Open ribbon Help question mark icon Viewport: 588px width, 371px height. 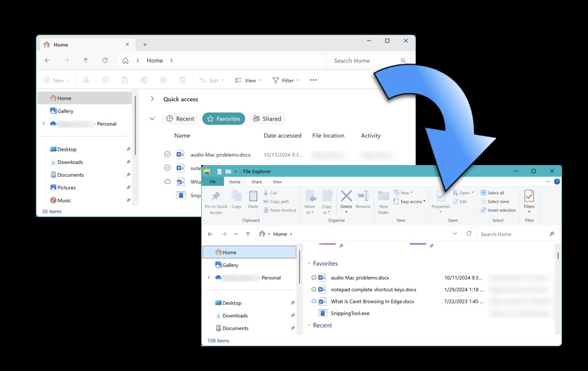coord(557,181)
